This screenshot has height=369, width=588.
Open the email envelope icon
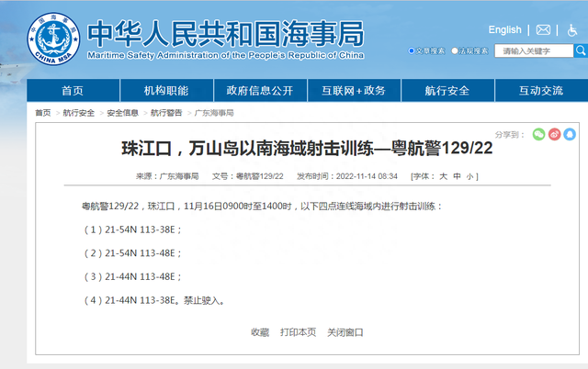(543, 30)
